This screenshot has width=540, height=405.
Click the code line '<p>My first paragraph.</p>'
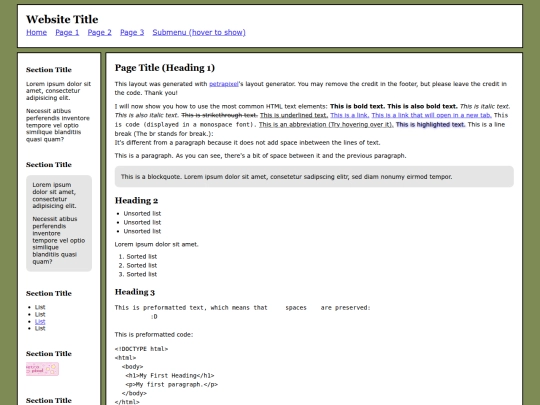point(172,385)
